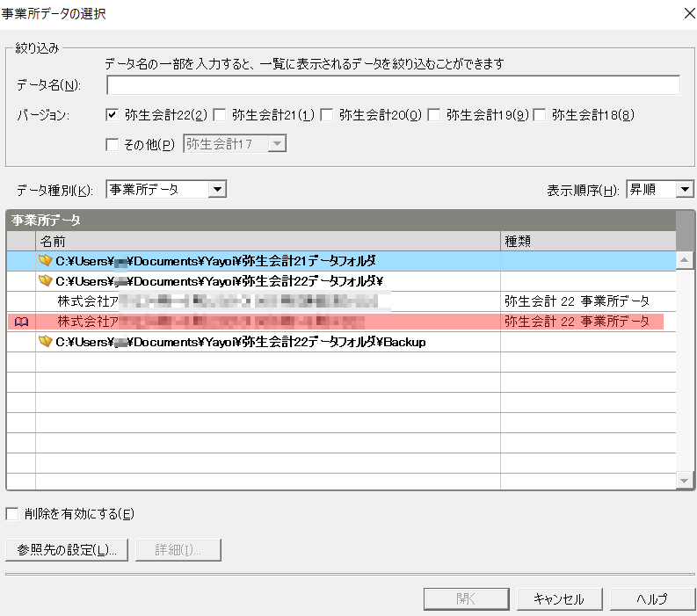The width and height of the screenshot is (697, 616).
Task: Open the 弥生会計17 version dropdown
Action: (278, 143)
